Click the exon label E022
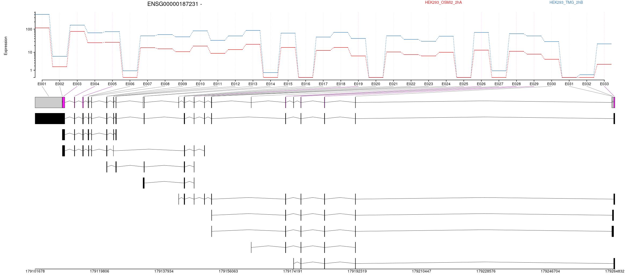 (411, 84)
